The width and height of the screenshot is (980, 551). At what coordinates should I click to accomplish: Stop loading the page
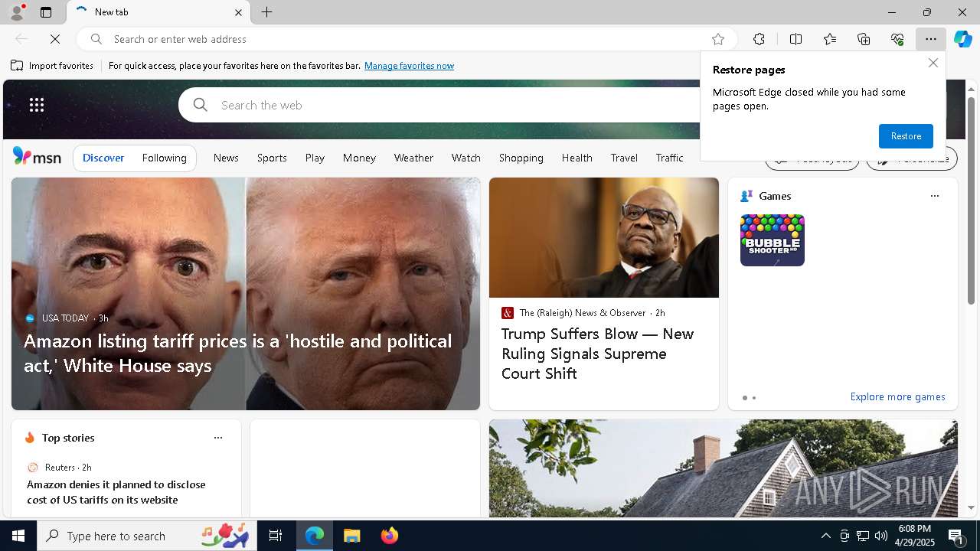(x=55, y=39)
